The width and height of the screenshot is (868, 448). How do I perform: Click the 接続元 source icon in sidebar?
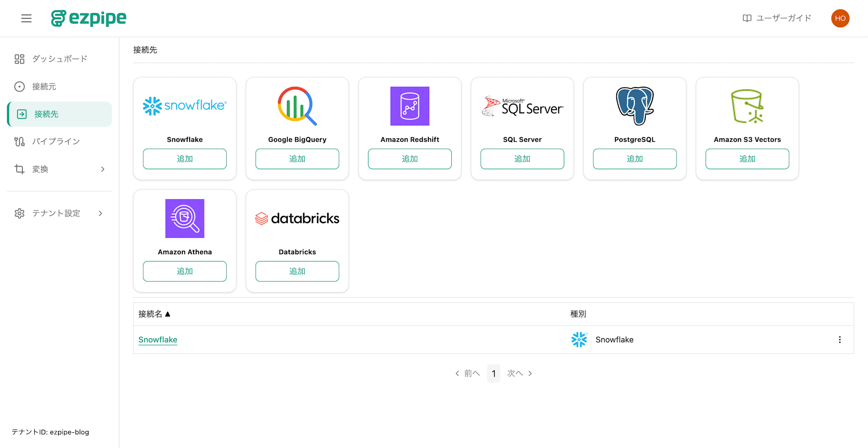[20, 87]
